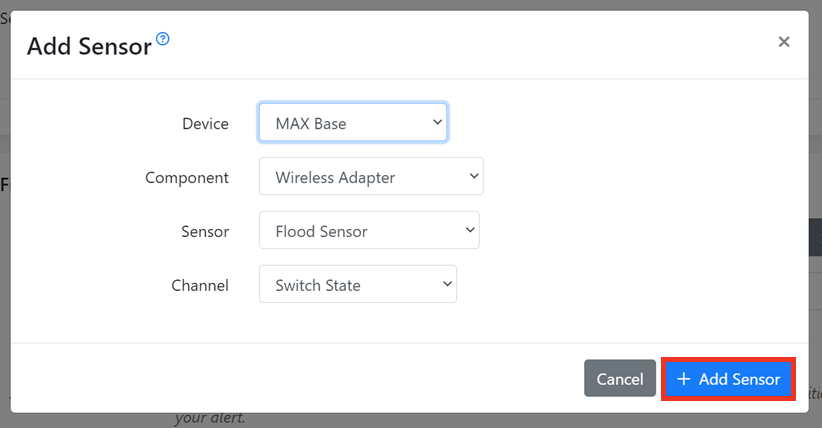The image size is (822, 428).
Task: Open the Component dropdown showing Wireless Adapter
Action: coord(360,177)
